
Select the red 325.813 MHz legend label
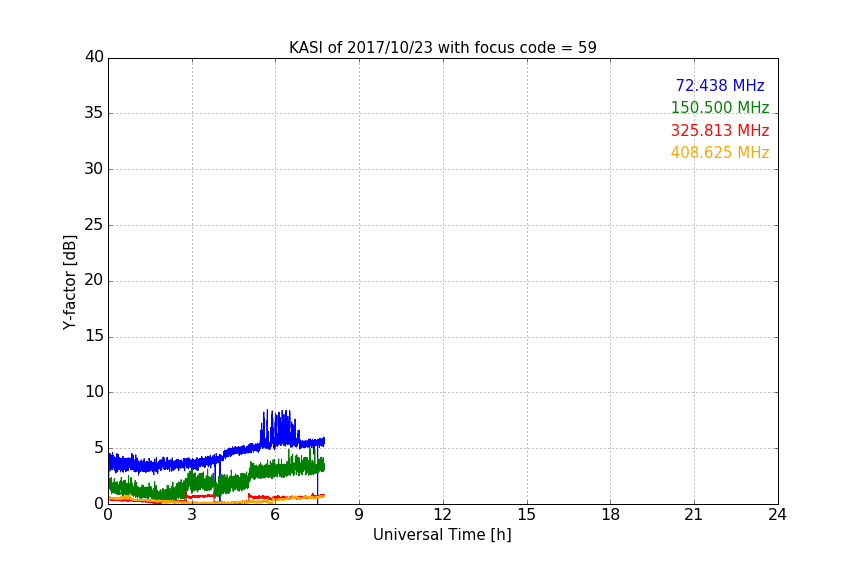720,131
